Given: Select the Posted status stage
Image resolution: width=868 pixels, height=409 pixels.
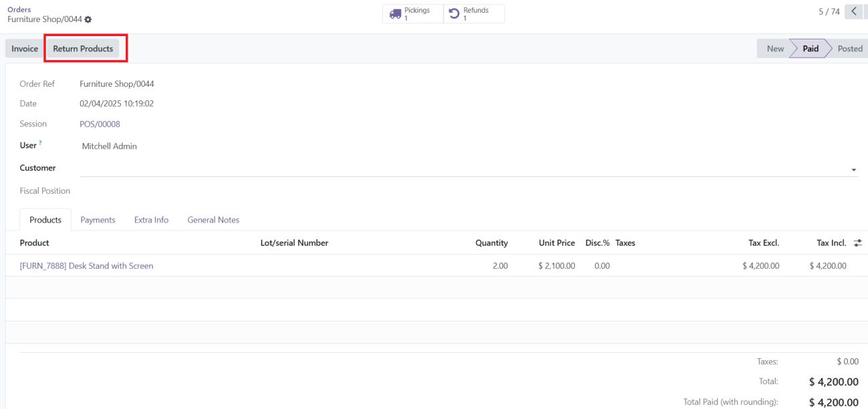Looking at the screenshot, I should 849,49.
